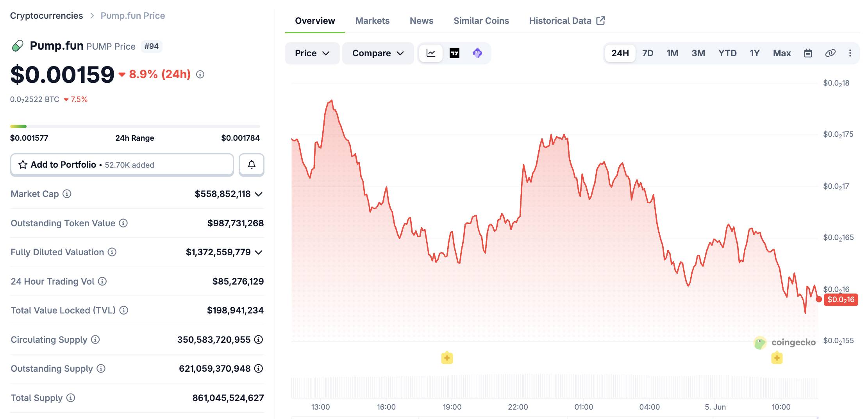Image resolution: width=868 pixels, height=419 pixels.
Task: Open the chart more options menu
Action: click(850, 53)
